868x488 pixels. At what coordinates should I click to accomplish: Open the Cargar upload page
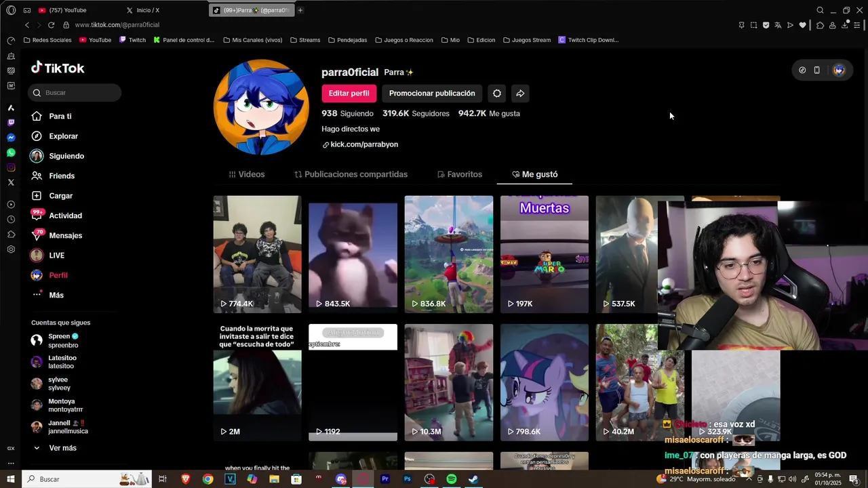(x=52, y=196)
